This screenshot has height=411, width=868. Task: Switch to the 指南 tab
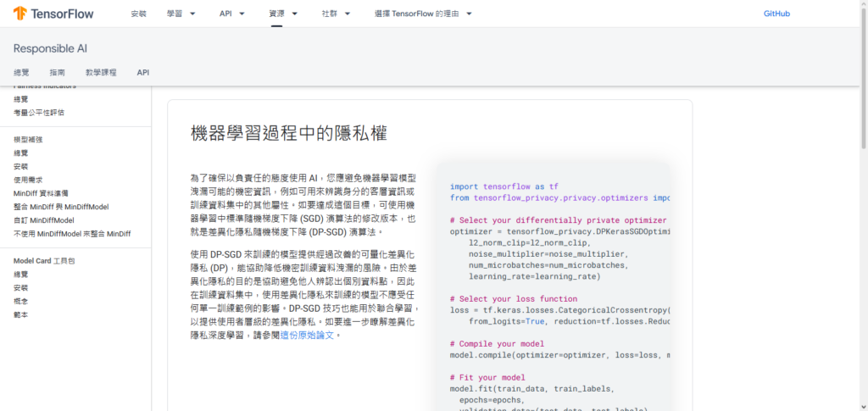(x=57, y=73)
